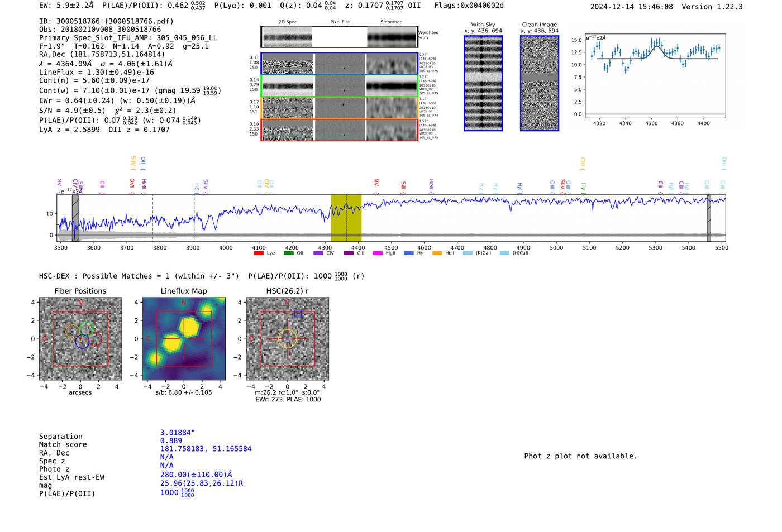
Task: Click the Lyα red legend swatch
Action: point(259,253)
